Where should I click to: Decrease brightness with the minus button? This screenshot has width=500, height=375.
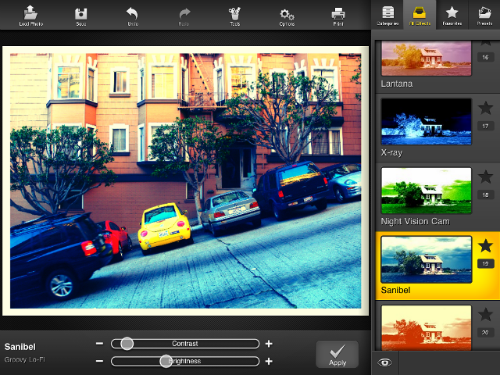pyautogui.click(x=99, y=361)
